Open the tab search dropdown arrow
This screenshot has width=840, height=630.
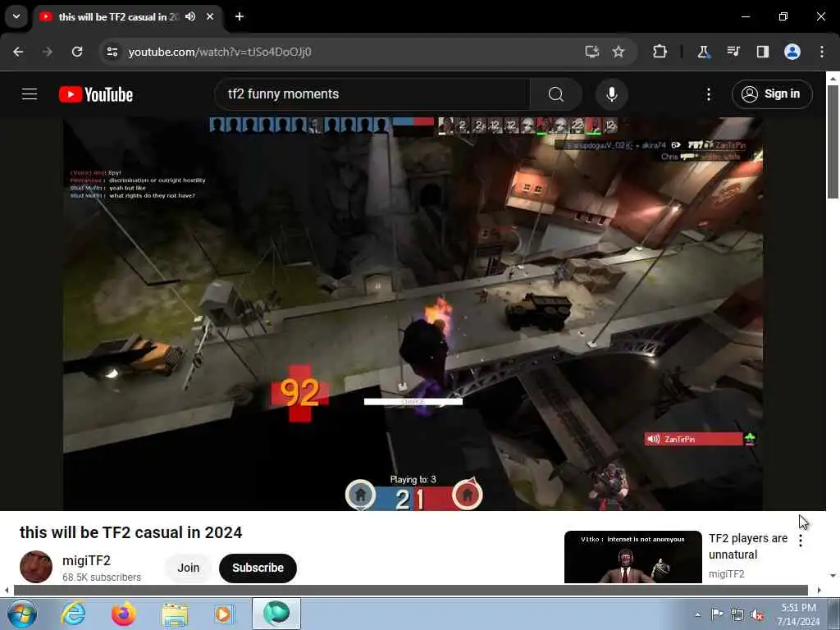pyautogui.click(x=16, y=16)
